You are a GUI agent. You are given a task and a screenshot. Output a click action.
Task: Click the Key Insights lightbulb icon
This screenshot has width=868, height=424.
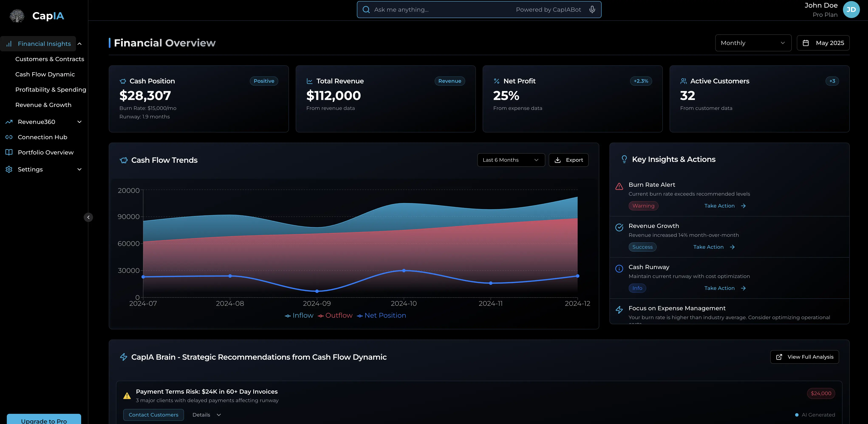pyautogui.click(x=624, y=159)
